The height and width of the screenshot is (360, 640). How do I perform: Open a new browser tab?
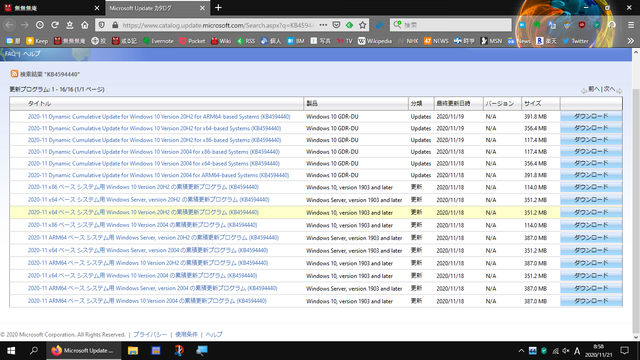(x=218, y=8)
